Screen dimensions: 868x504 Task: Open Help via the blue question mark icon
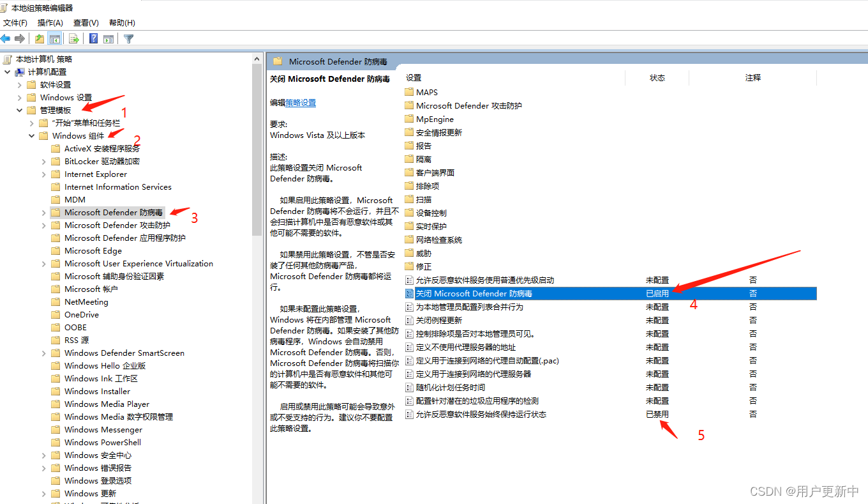(94, 38)
